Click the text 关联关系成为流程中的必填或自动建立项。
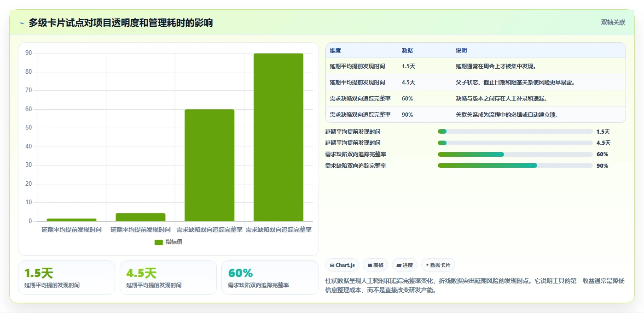 coord(507,115)
